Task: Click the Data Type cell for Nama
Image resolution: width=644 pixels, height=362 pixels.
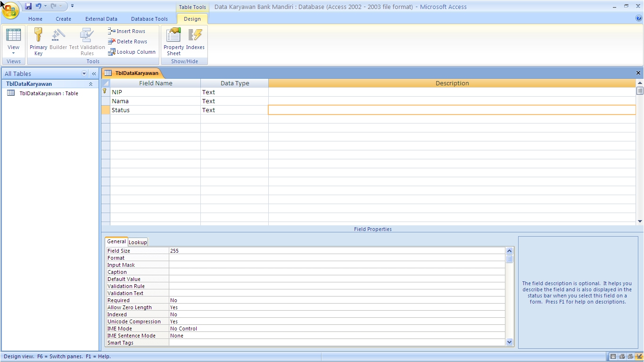Action: click(x=234, y=101)
